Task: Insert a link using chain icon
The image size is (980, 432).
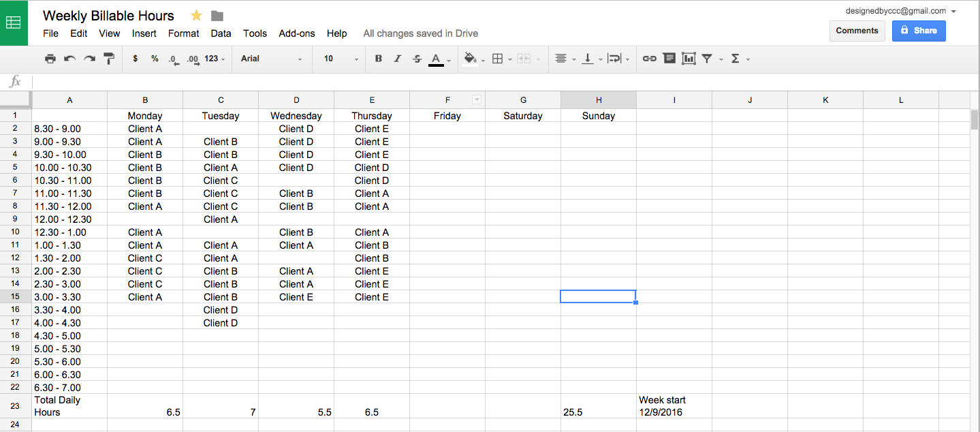Action: pos(649,59)
